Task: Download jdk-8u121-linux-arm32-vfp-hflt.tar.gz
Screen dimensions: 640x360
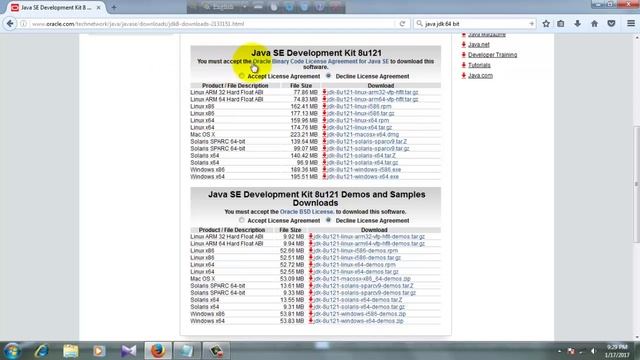Action: 373,92
